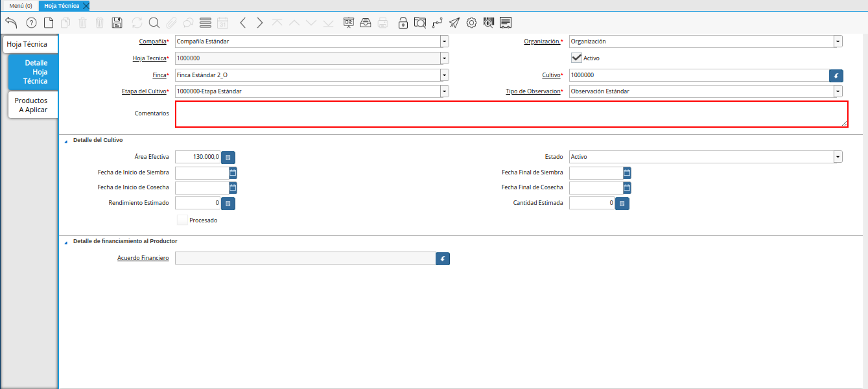Click the undo back arrow icon
868x389 pixels.
point(11,23)
